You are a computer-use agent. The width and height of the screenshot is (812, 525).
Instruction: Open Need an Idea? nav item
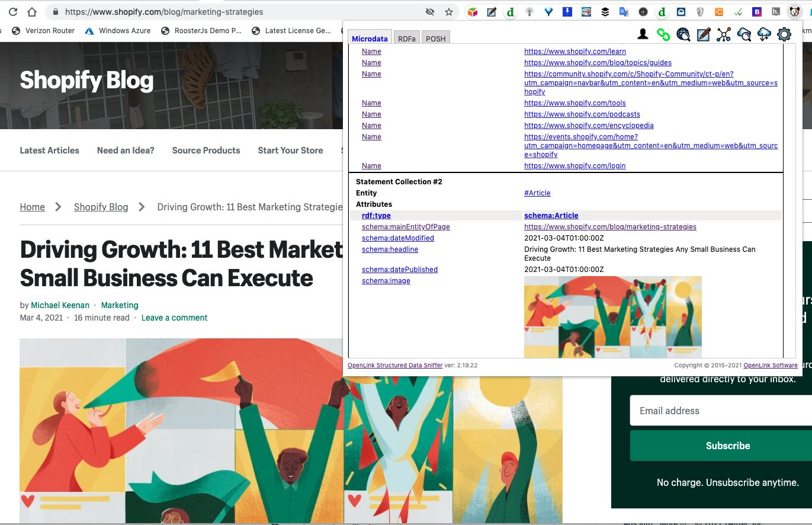(126, 151)
